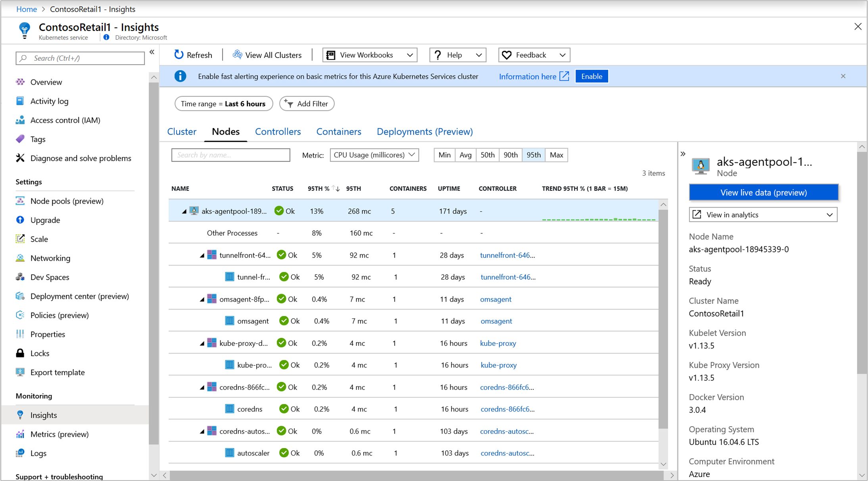The width and height of the screenshot is (868, 481).
Task: Open the Feedback dropdown
Action: click(534, 55)
